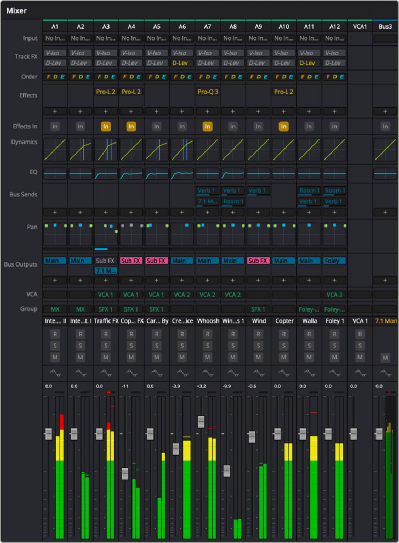Add an effect on track A1

pyautogui.click(x=55, y=112)
